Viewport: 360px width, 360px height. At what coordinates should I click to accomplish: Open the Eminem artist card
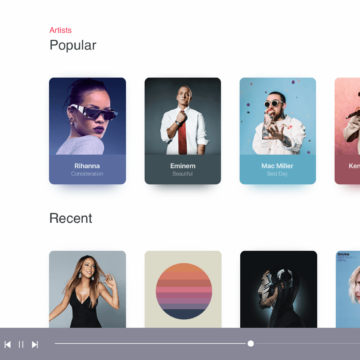point(183,131)
